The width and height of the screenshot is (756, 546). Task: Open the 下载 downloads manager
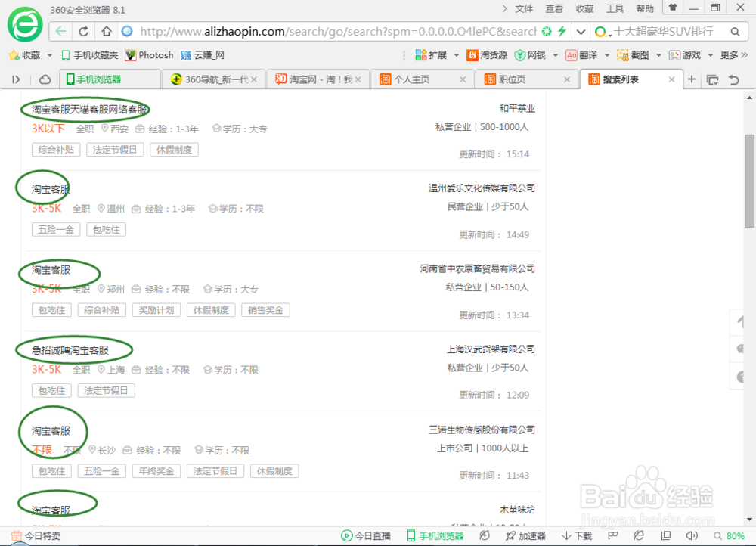coord(577,536)
